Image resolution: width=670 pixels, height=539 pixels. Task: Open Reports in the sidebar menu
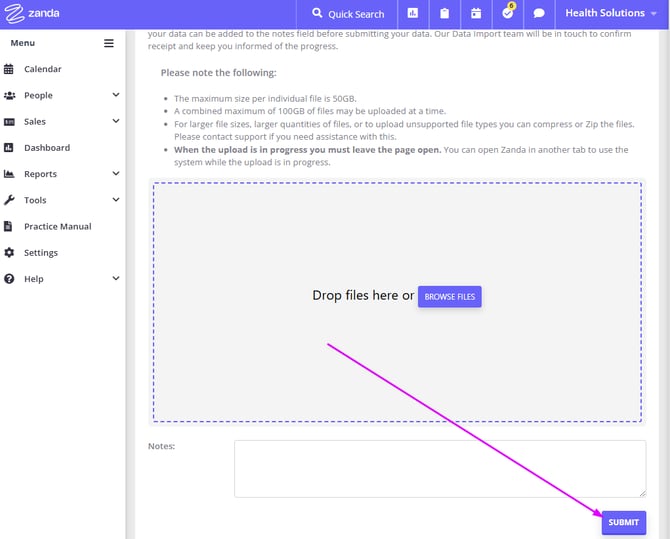tap(40, 174)
